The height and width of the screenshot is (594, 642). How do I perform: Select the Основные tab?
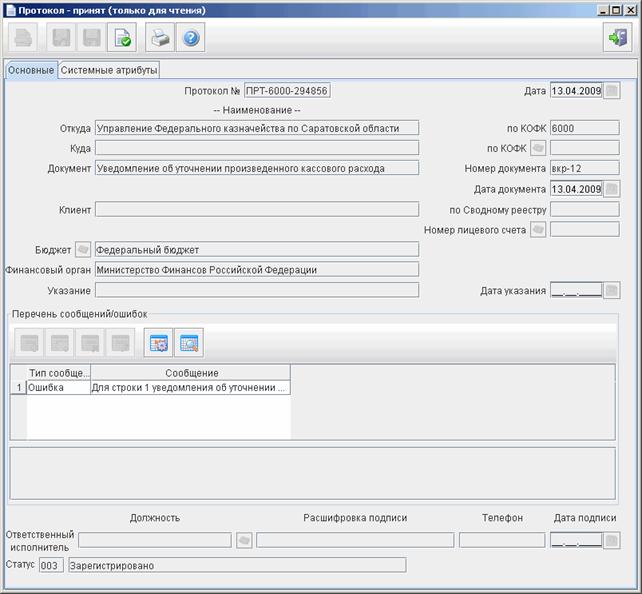coord(31,70)
